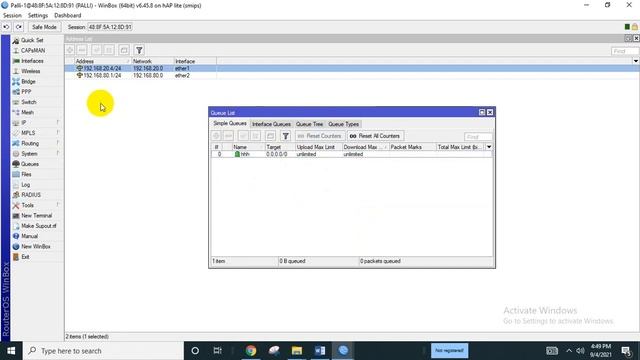Click Address List filter icon
This screenshot has width=640, height=360.
139,50
